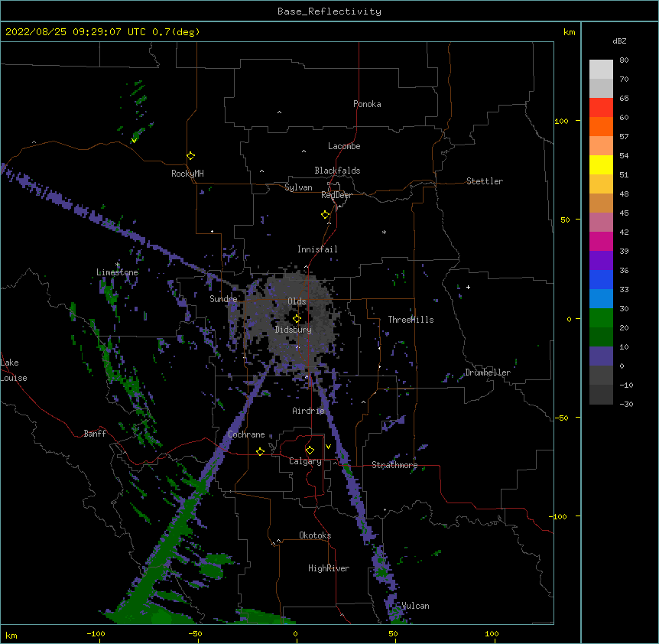Click the Didsbury label
This screenshot has height=644, width=659.
pyautogui.click(x=293, y=330)
